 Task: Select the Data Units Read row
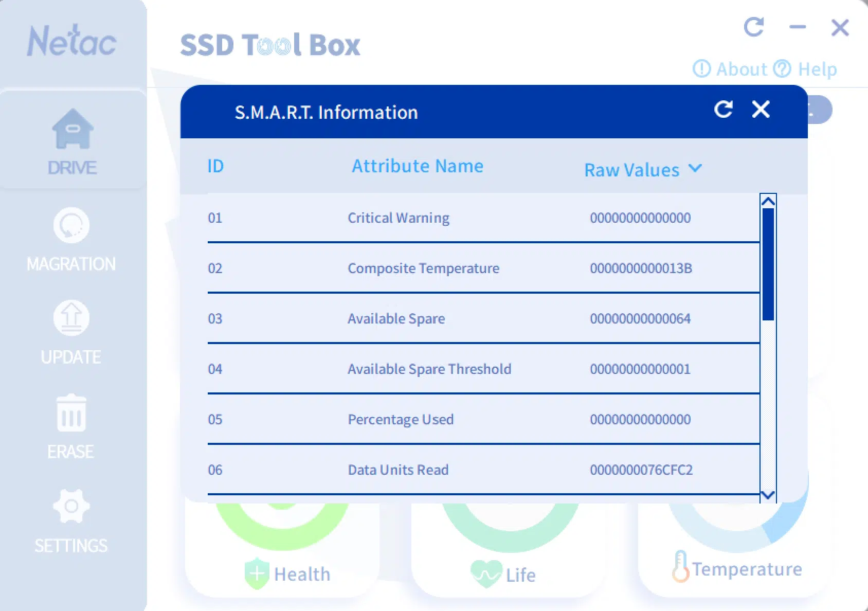click(x=398, y=470)
